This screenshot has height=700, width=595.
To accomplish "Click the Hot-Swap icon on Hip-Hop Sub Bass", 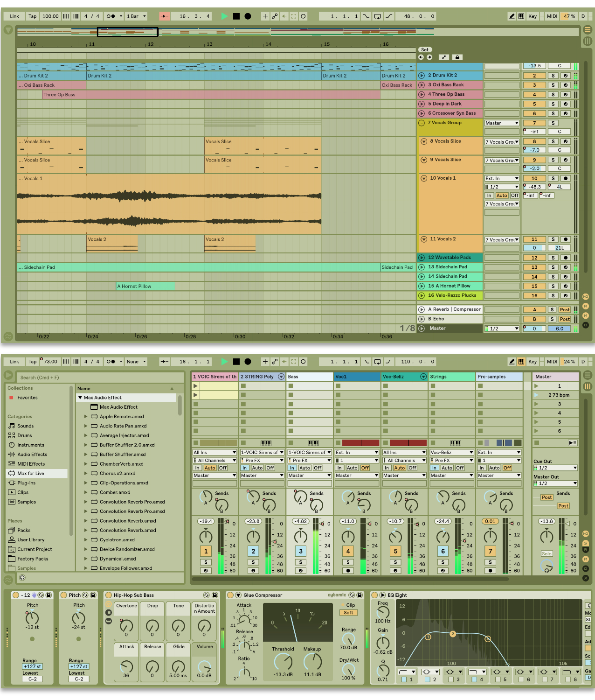I will point(207,595).
